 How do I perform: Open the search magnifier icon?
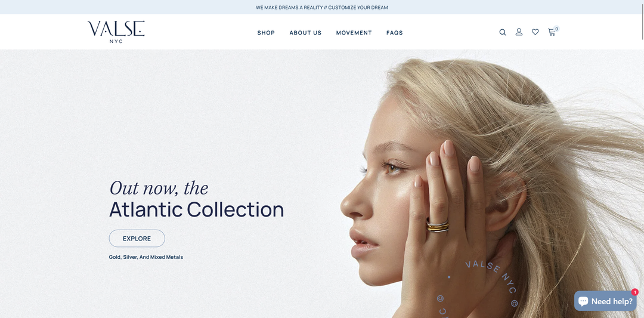click(502, 32)
